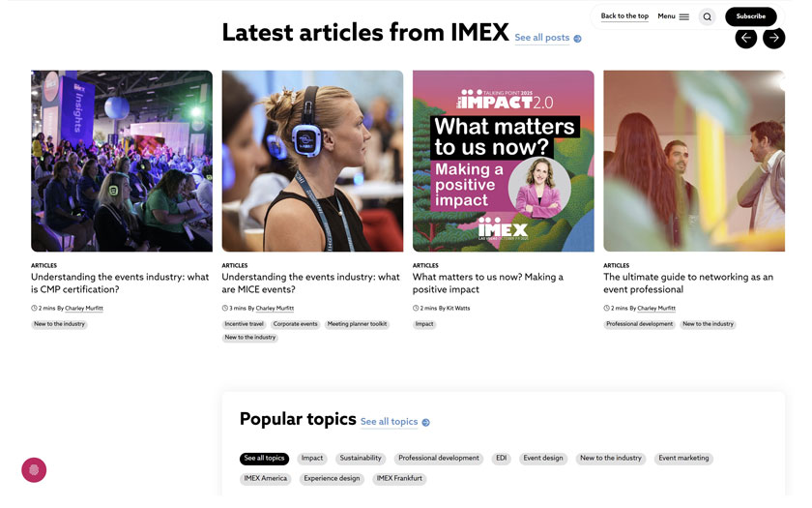Select the black 'See all topics' pill
This screenshot has width=812, height=508.
click(x=264, y=459)
